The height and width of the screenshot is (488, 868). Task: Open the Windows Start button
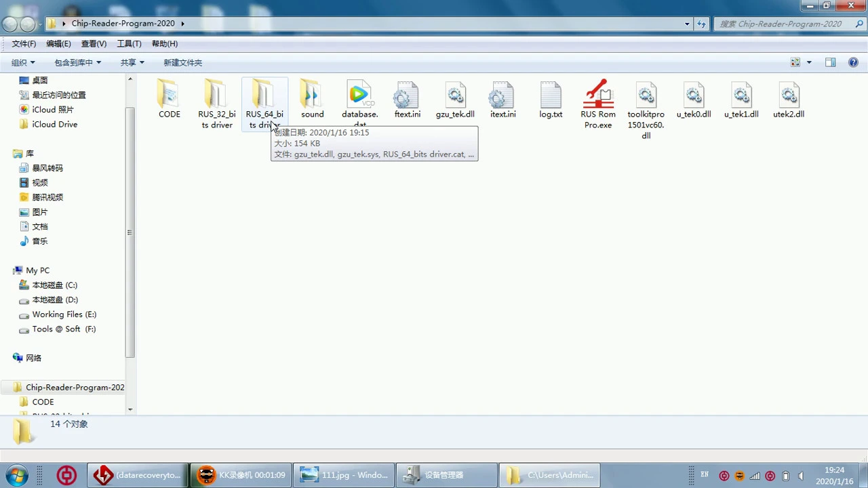(x=16, y=474)
